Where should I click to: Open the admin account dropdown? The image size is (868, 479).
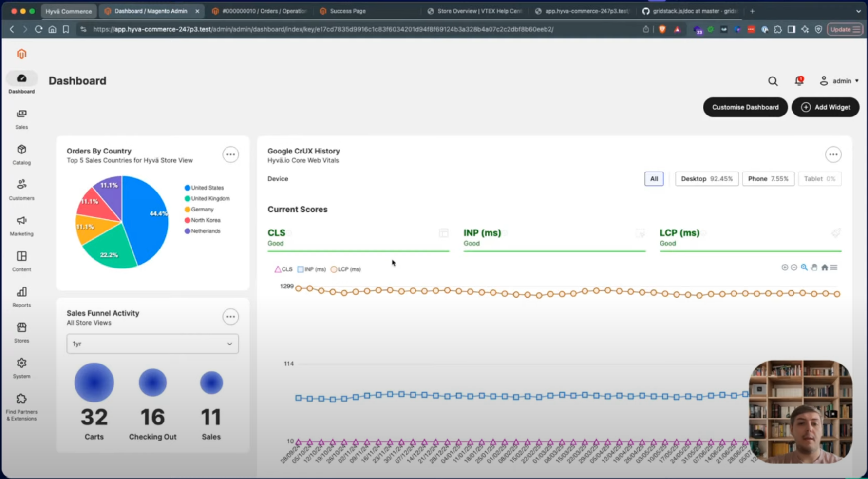[x=839, y=81]
